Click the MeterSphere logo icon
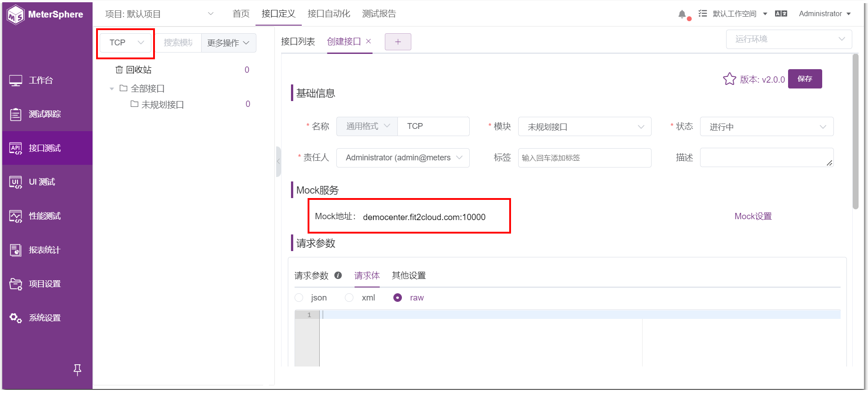This screenshot has width=868, height=393. coord(16,15)
